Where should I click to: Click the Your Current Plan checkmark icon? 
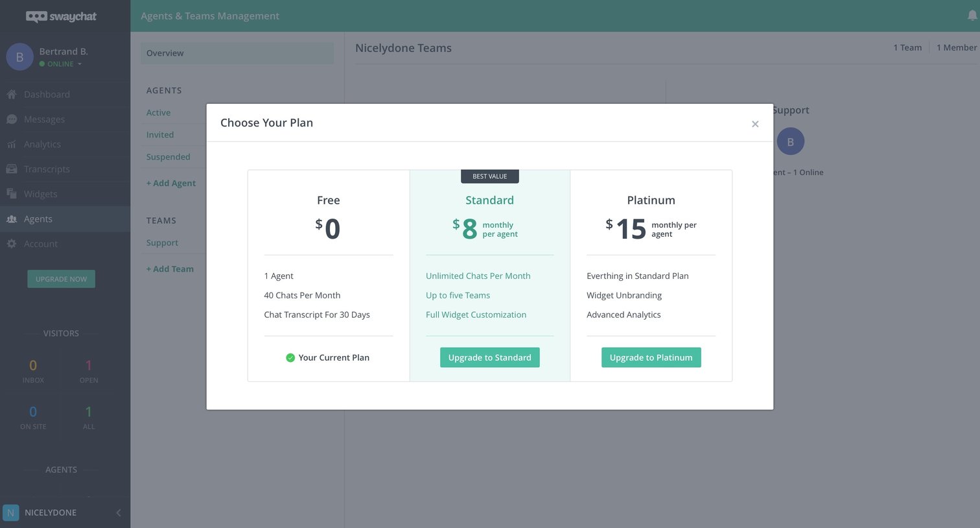coord(290,357)
